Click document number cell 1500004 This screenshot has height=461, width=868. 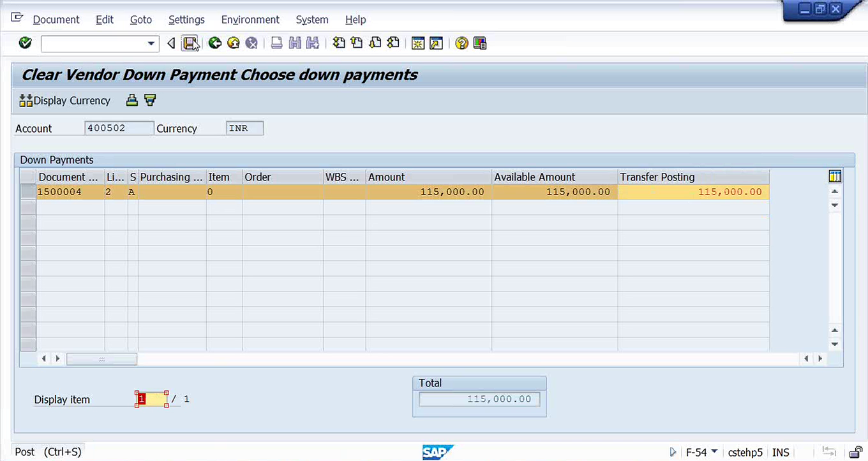(70, 191)
